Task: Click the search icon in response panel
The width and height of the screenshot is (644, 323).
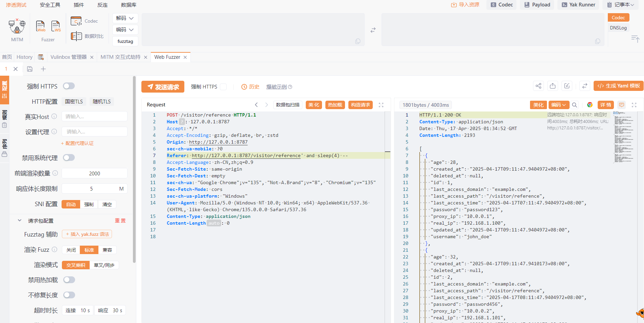Action: point(575,105)
